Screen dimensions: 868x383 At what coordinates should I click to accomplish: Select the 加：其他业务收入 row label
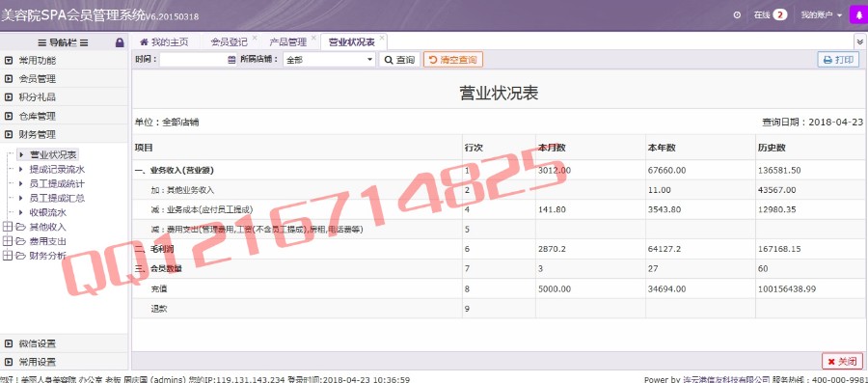pos(182,190)
